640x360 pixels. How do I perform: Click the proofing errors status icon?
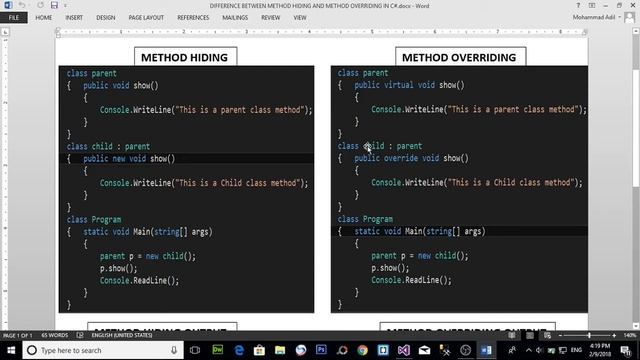pos(80,336)
